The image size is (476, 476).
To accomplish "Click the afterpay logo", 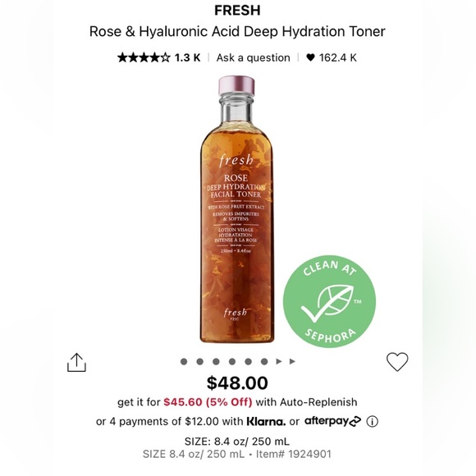I will 332,421.
